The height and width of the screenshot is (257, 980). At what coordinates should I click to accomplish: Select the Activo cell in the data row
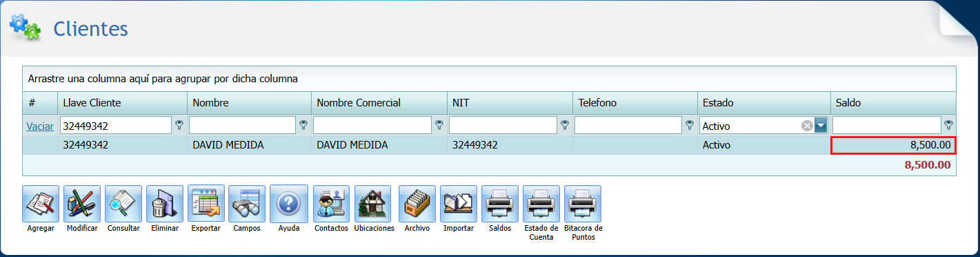point(763,145)
